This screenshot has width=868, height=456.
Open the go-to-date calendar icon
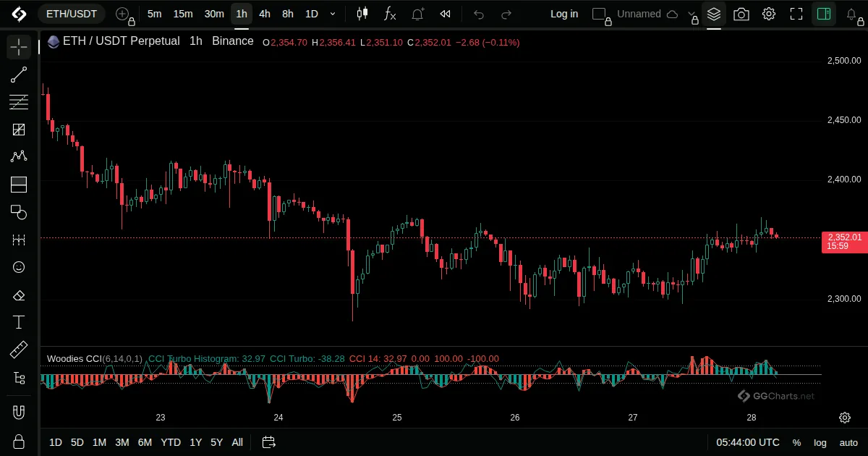click(269, 442)
